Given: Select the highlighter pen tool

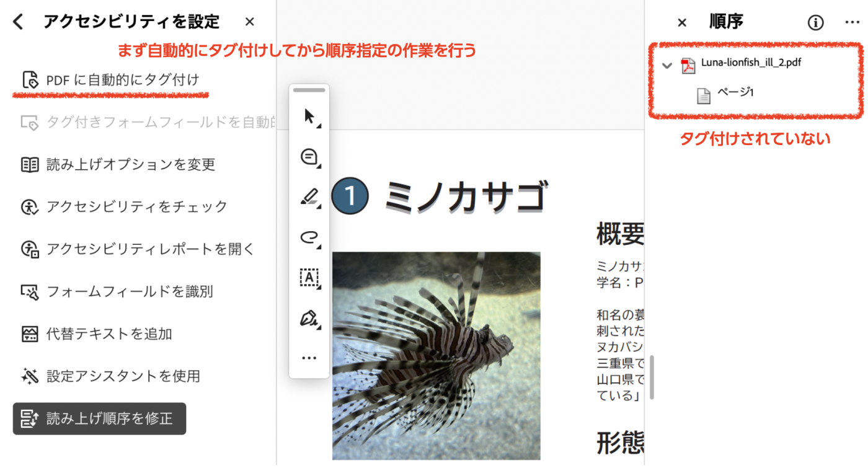Looking at the screenshot, I should (x=309, y=197).
